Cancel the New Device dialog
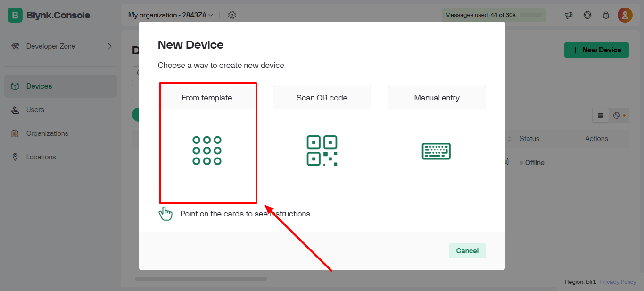The image size is (644, 291). coord(467,251)
